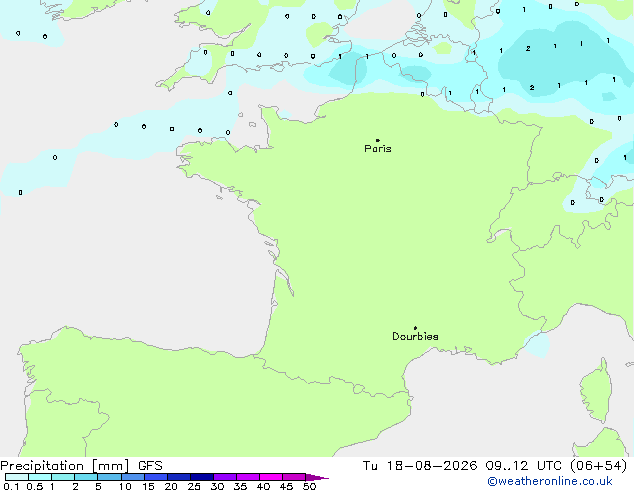Screen dimensions: 634x490
Task: Select the Dourbies location dot marker
Action: pyautogui.click(x=415, y=328)
